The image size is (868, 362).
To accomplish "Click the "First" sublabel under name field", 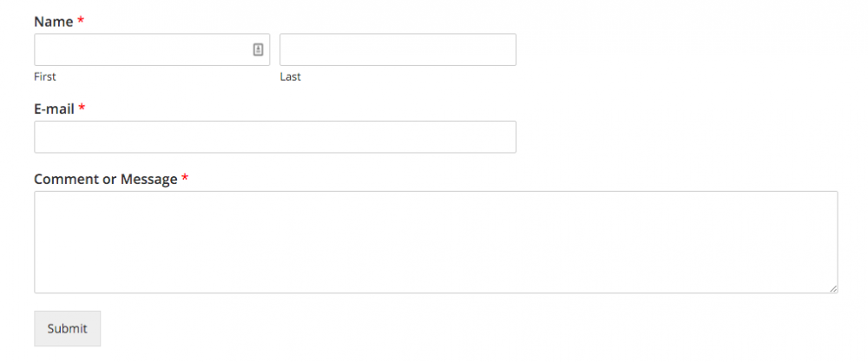I will [45, 76].
